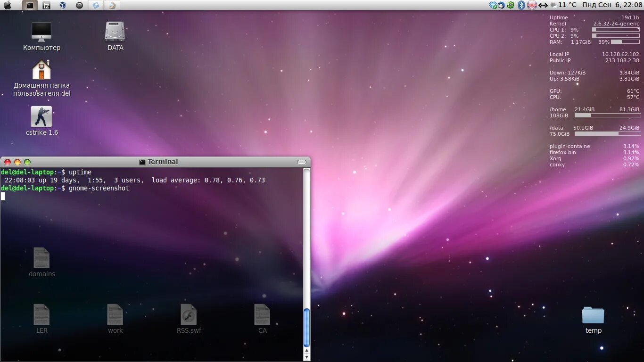
Task: Click the conky RAM usage bar
Action: click(625, 42)
